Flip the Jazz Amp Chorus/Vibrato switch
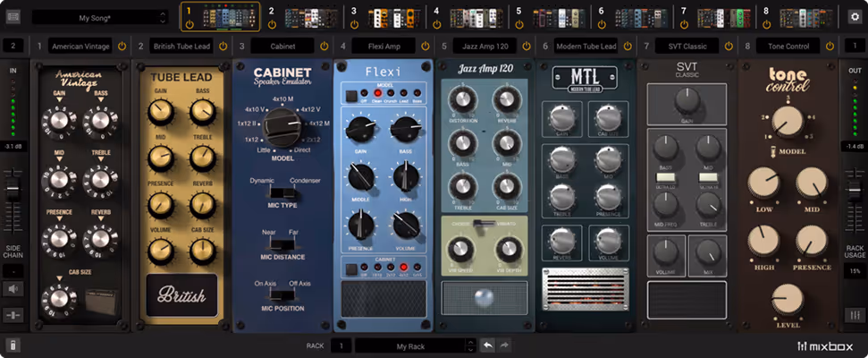The image size is (868, 358). [484, 223]
